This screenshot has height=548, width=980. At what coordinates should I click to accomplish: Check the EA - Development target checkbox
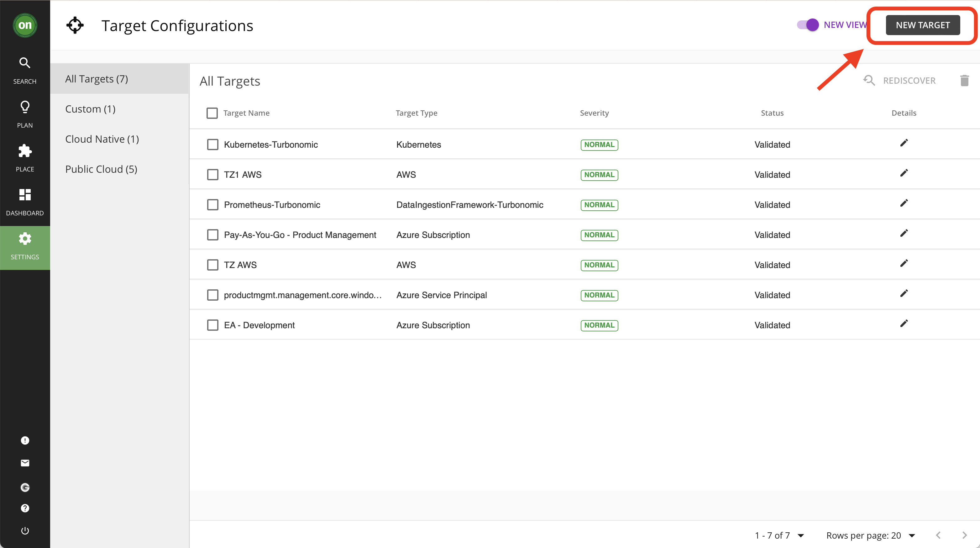pyautogui.click(x=212, y=325)
